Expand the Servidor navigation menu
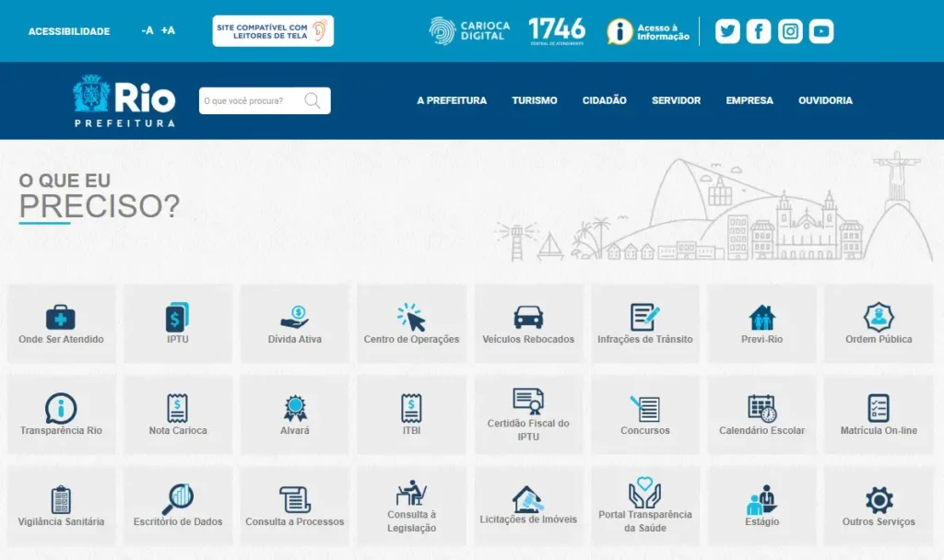The image size is (944, 560). pos(676,100)
